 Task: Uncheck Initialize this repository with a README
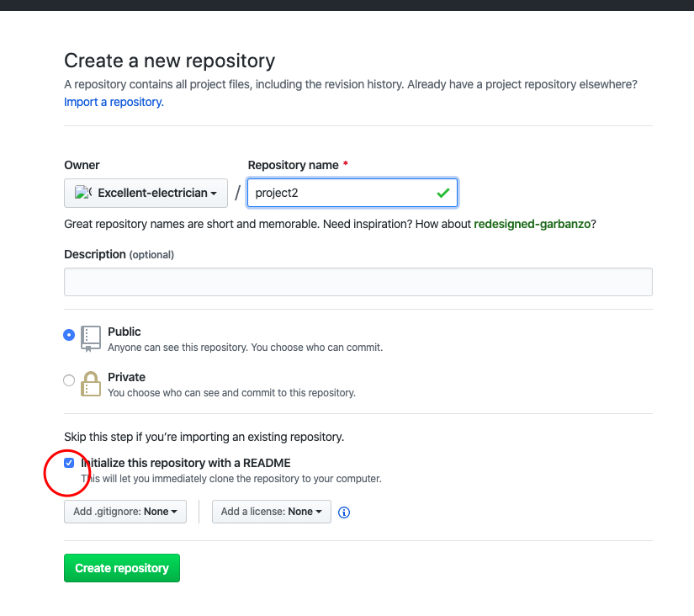69,463
